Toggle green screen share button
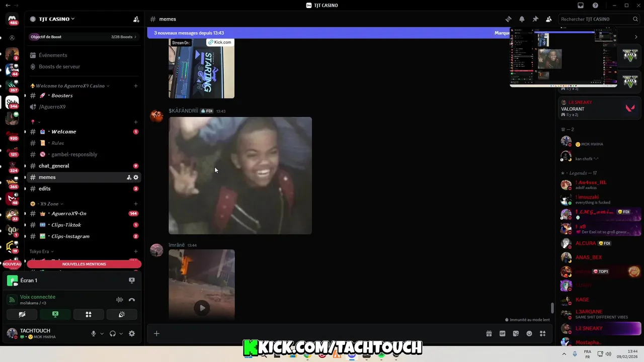Screen dimensions: 644x362 pyautogui.click(x=55, y=314)
